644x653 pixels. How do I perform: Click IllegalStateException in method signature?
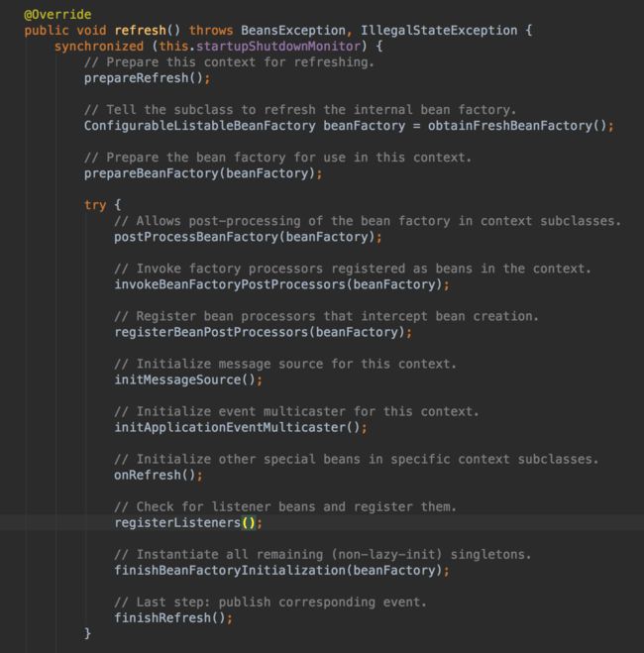[x=439, y=31]
